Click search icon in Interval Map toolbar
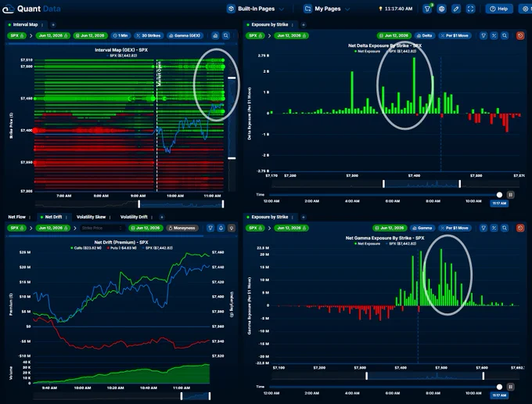Image resolution: width=532 pixels, height=404 pixels. [x=226, y=36]
